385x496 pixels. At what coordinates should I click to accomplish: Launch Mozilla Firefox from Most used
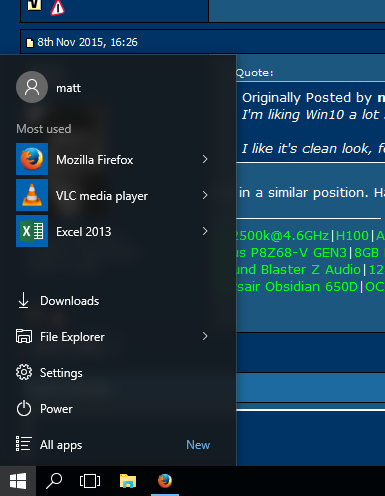click(113, 159)
